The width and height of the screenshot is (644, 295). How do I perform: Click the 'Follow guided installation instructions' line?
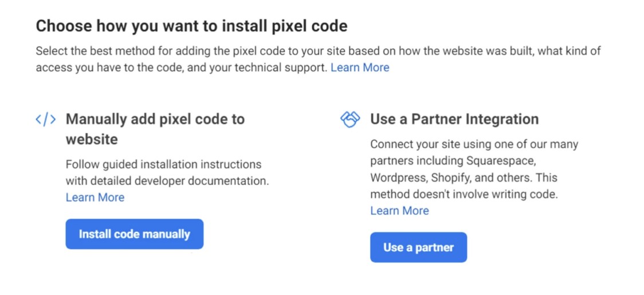[163, 164]
